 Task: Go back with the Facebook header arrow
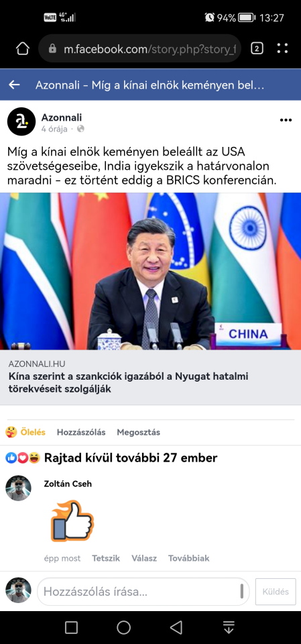tap(14, 85)
